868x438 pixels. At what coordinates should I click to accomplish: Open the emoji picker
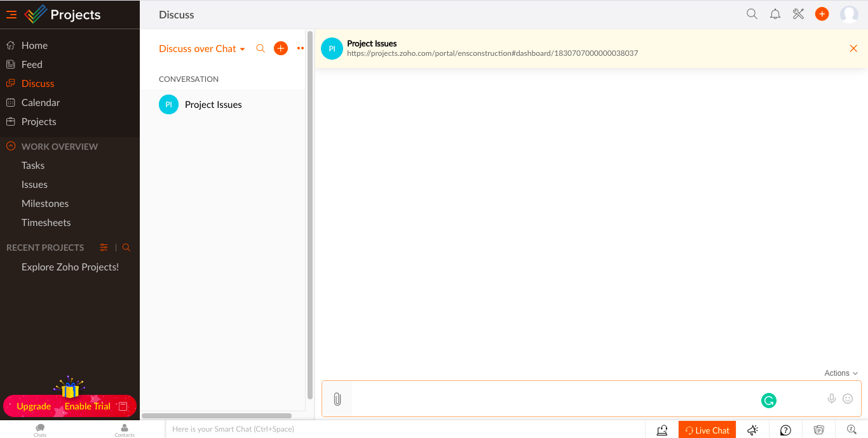tap(848, 399)
